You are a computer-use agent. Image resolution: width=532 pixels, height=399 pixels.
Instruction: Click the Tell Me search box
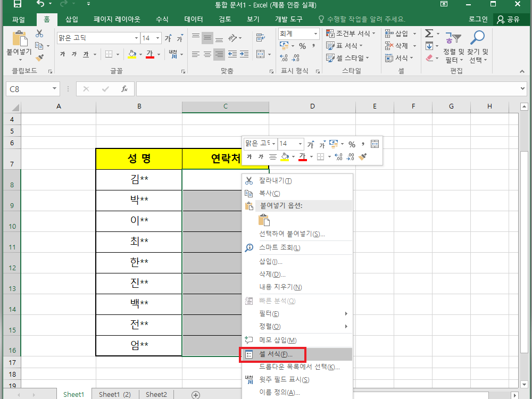pyautogui.click(x=362, y=19)
